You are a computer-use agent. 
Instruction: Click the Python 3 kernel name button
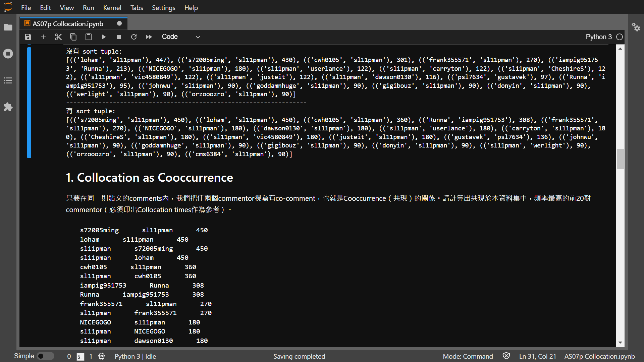[598, 37]
